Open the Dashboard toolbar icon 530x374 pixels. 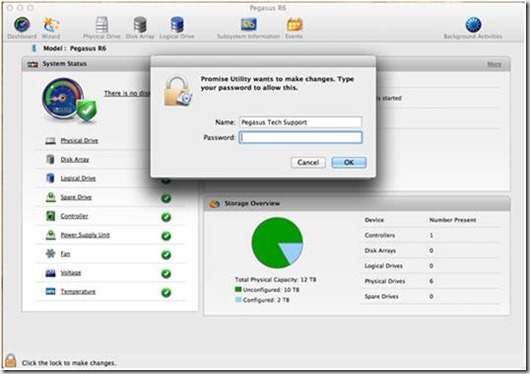click(22, 24)
